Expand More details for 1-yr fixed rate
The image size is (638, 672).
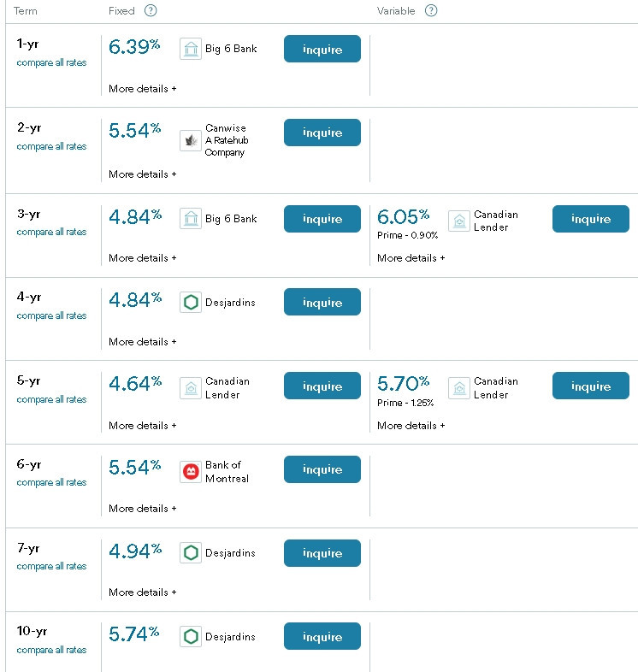[x=142, y=89]
